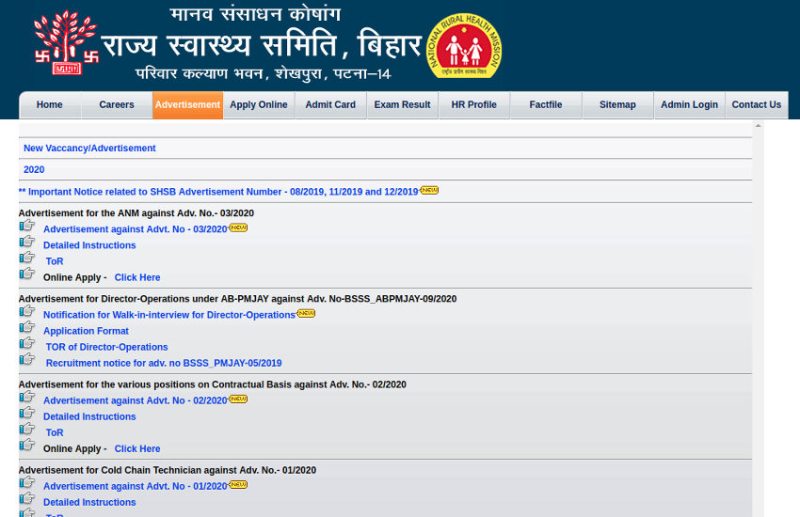Open ToR link under ANM advertisement

coord(55,261)
